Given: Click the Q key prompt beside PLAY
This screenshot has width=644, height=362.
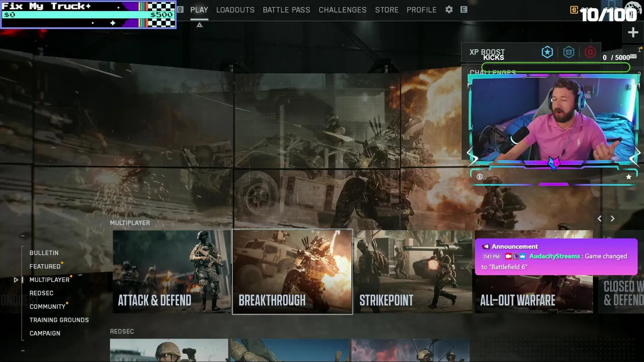Looking at the screenshot, I should tap(180, 10).
